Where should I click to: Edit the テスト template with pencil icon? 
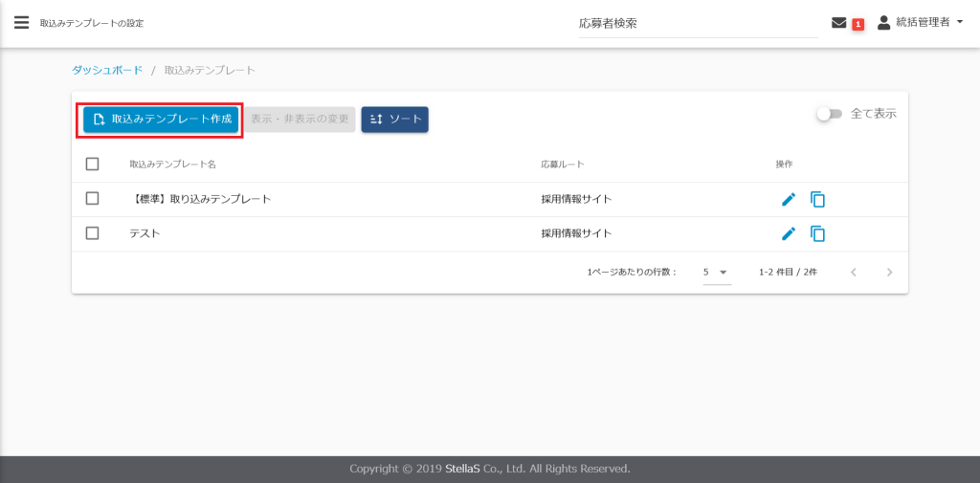(789, 233)
